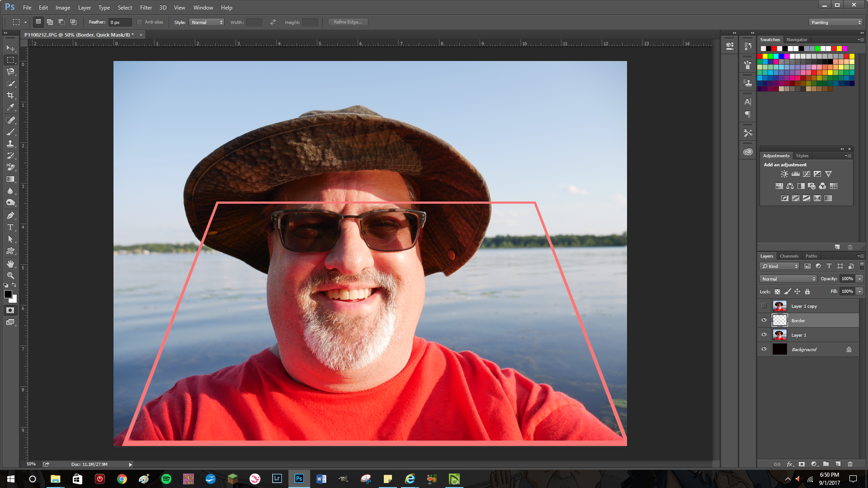Open the File menu
The height and width of the screenshot is (488, 868).
click(x=27, y=8)
